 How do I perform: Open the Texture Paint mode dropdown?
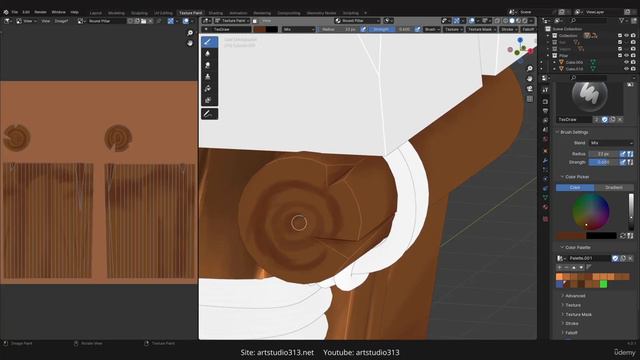tap(231, 21)
